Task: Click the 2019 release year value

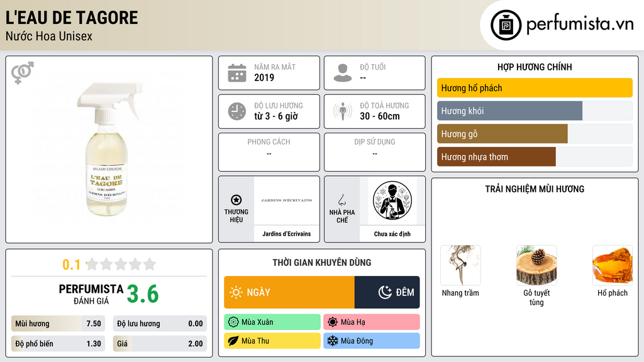Action: (x=264, y=77)
